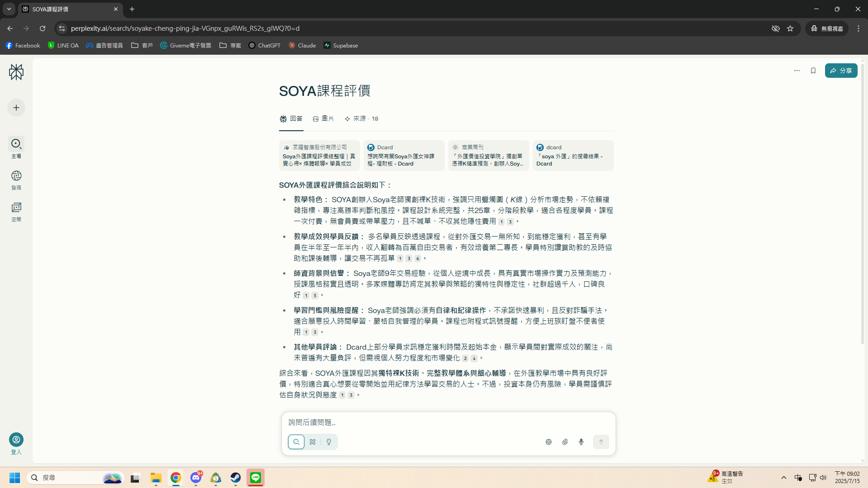Click the Perplexity logo in sidebar

pos(16,72)
